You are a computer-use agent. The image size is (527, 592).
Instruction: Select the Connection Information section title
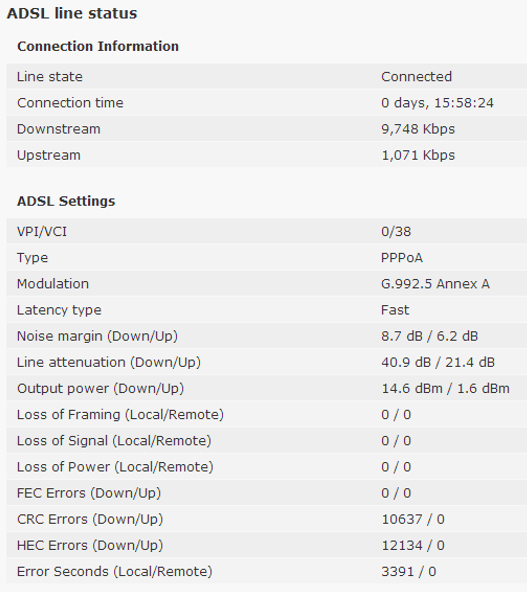pyautogui.click(x=98, y=46)
